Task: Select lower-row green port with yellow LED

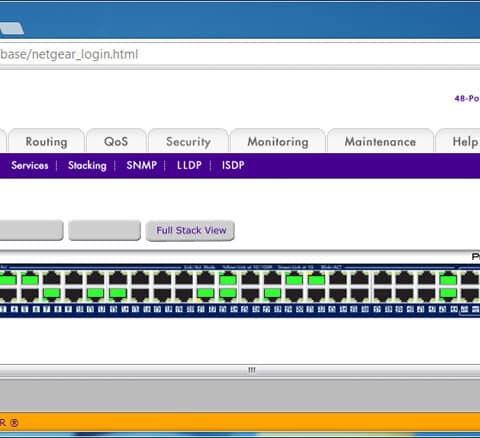Action: pyautogui.click(x=206, y=293)
